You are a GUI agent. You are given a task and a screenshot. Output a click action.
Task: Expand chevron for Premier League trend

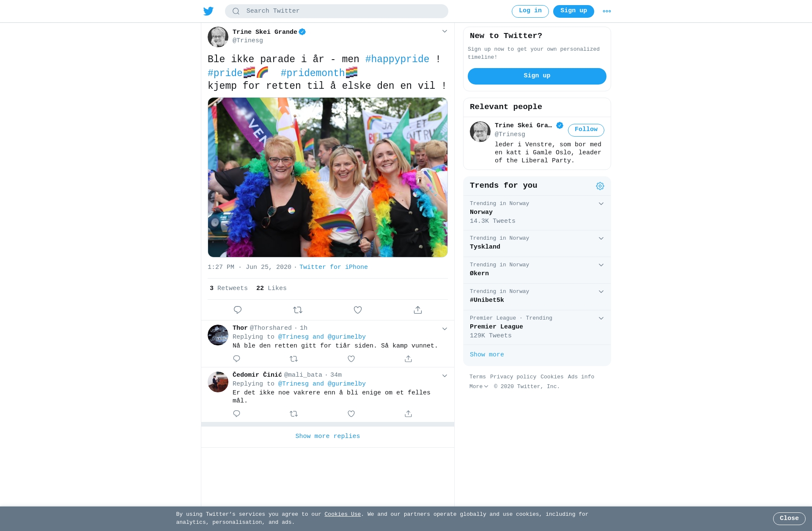click(x=601, y=318)
